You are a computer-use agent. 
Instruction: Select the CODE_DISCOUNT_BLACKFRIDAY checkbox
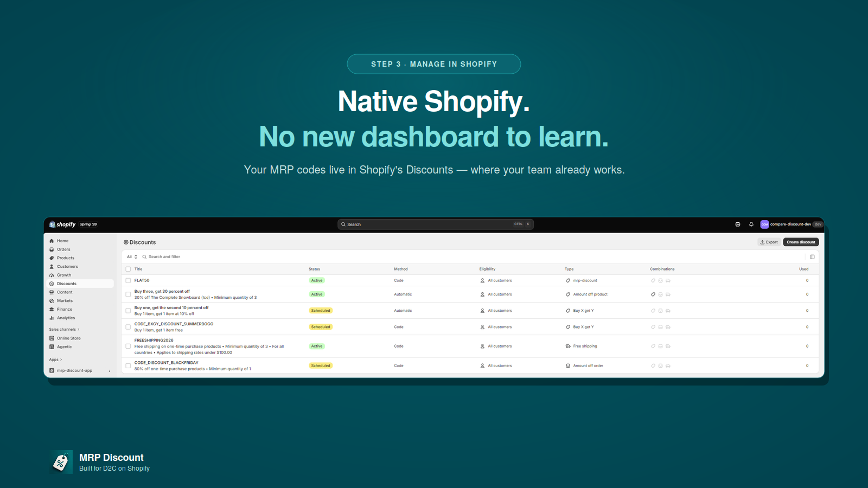coord(128,366)
